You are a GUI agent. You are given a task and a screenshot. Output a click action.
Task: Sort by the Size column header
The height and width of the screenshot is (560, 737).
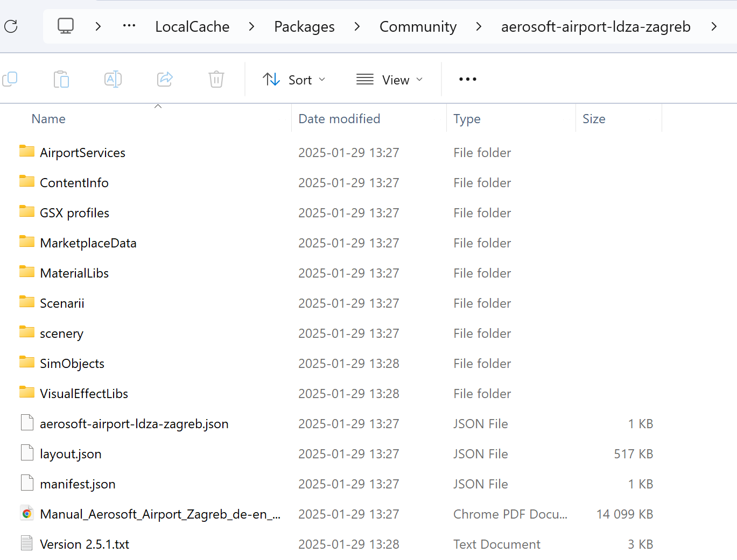pos(594,119)
